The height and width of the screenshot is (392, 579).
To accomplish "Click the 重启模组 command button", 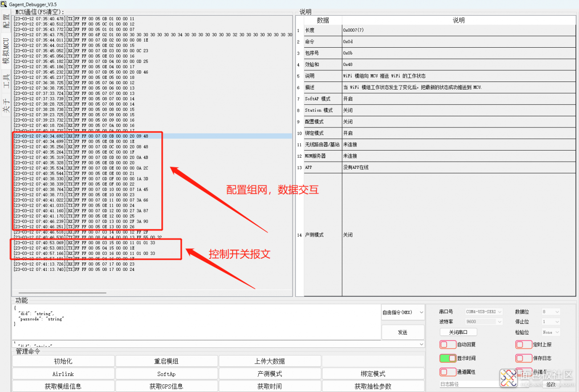I will tap(167, 361).
